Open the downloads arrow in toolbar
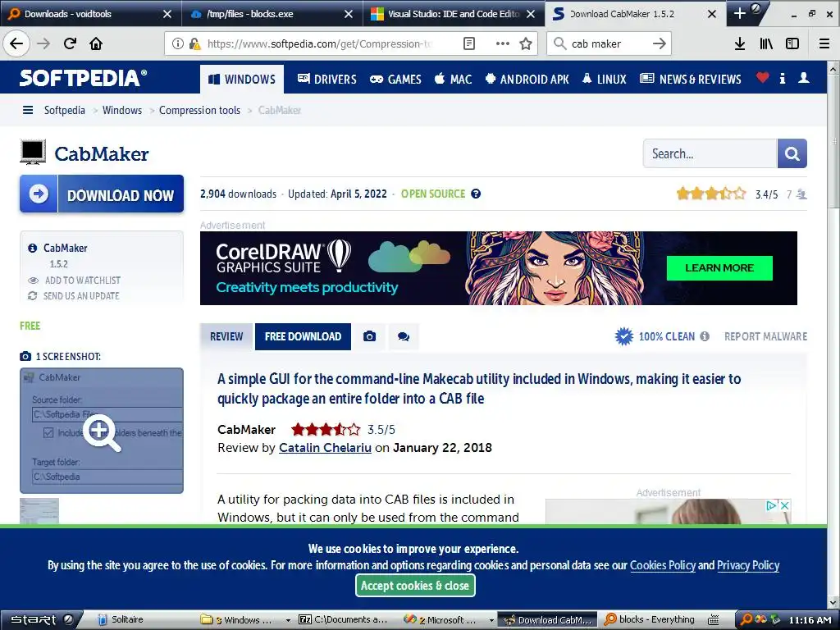Image resolution: width=840 pixels, height=630 pixels. pos(740,44)
